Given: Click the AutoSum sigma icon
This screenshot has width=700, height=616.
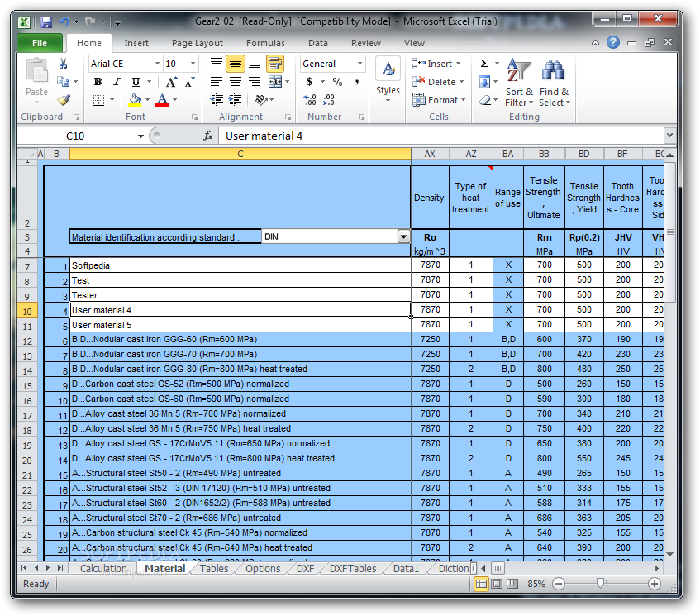Looking at the screenshot, I should (x=485, y=64).
